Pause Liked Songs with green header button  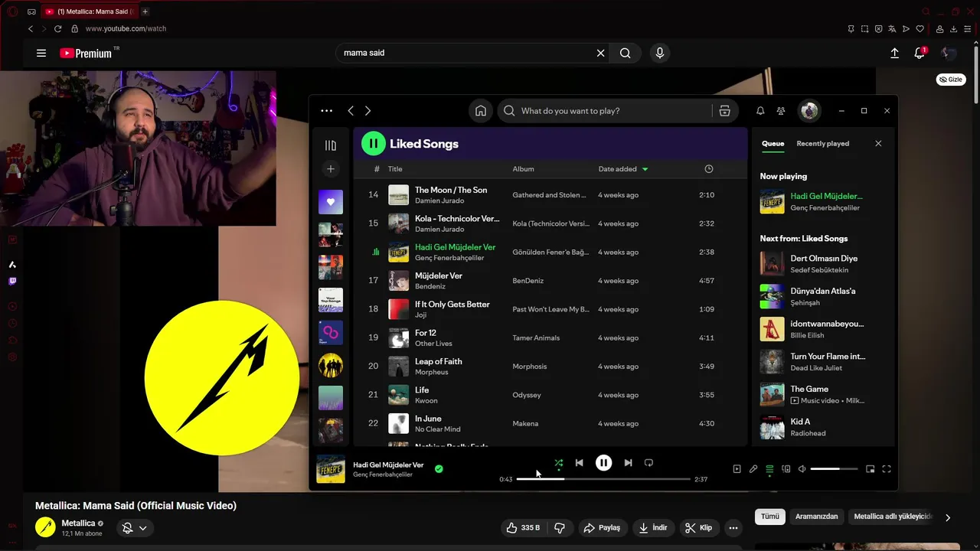point(374,143)
